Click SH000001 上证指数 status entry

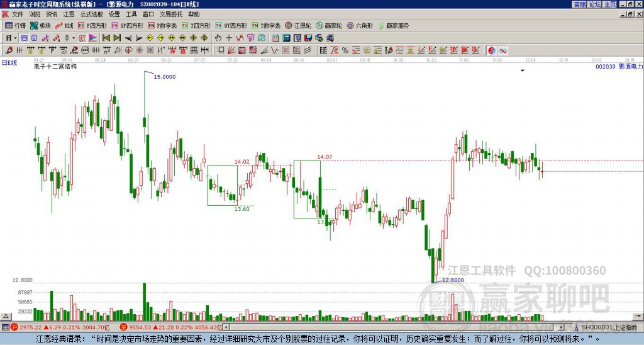pos(609,327)
